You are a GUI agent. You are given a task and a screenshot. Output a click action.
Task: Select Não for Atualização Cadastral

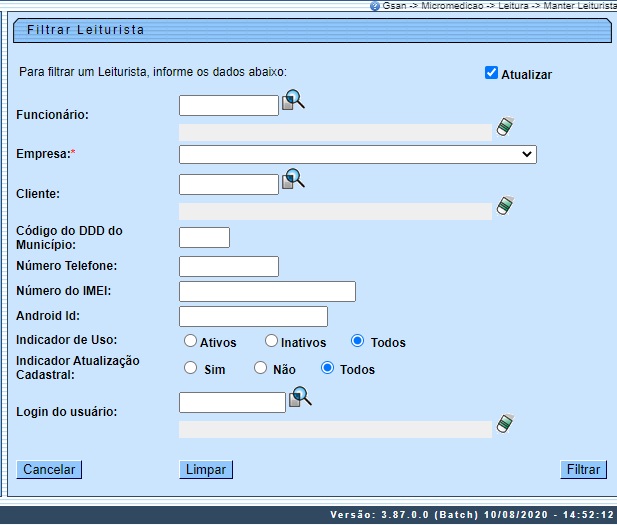click(260, 368)
